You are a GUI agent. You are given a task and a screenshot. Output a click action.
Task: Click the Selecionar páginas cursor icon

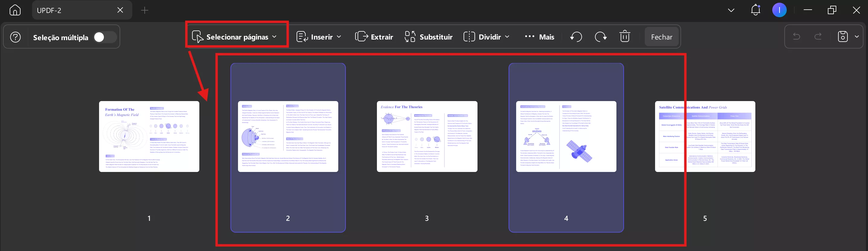pyautogui.click(x=198, y=37)
